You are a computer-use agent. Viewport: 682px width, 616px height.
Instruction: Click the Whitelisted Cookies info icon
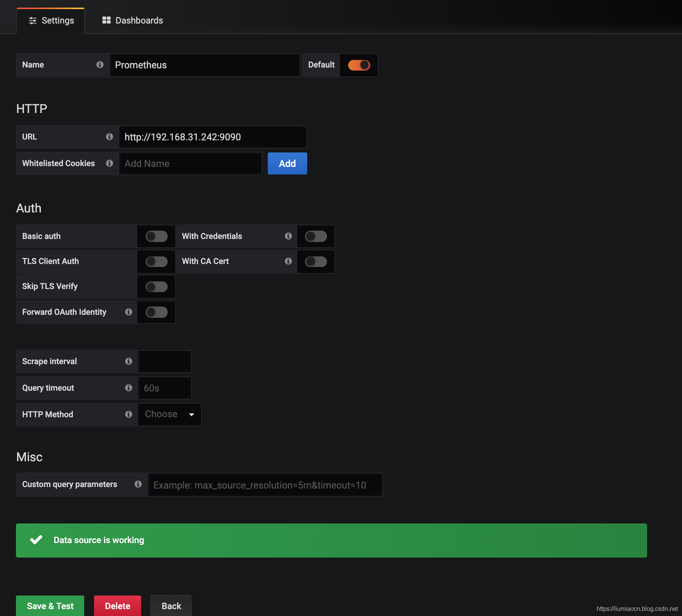click(x=109, y=163)
